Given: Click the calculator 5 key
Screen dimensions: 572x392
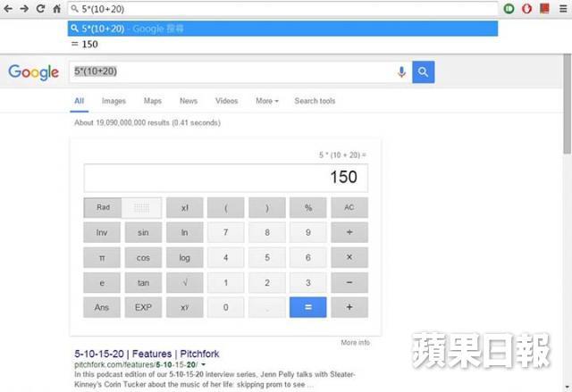Looking at the screenshot, I should tap(267, 257).
